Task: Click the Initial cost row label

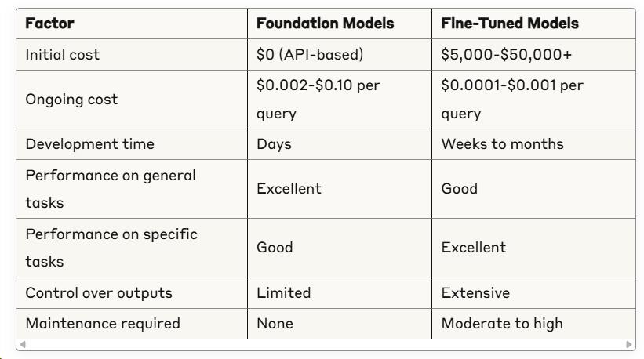Action: [x=63, y=55]
